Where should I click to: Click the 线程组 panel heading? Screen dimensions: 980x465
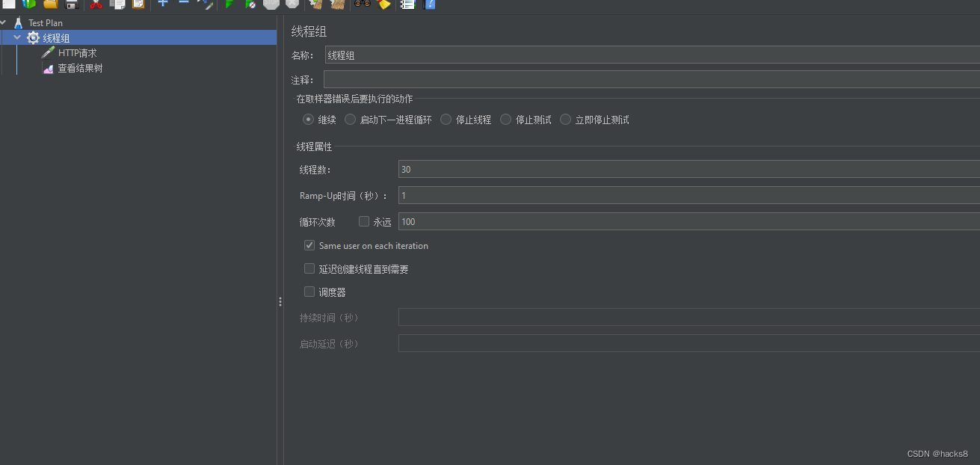click(x=309, y=31)
